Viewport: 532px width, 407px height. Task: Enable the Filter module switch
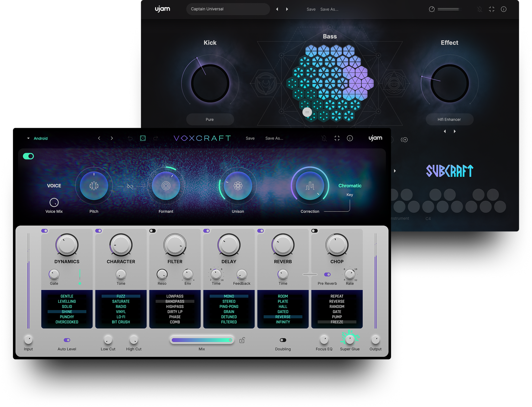[x=153, y=231]
